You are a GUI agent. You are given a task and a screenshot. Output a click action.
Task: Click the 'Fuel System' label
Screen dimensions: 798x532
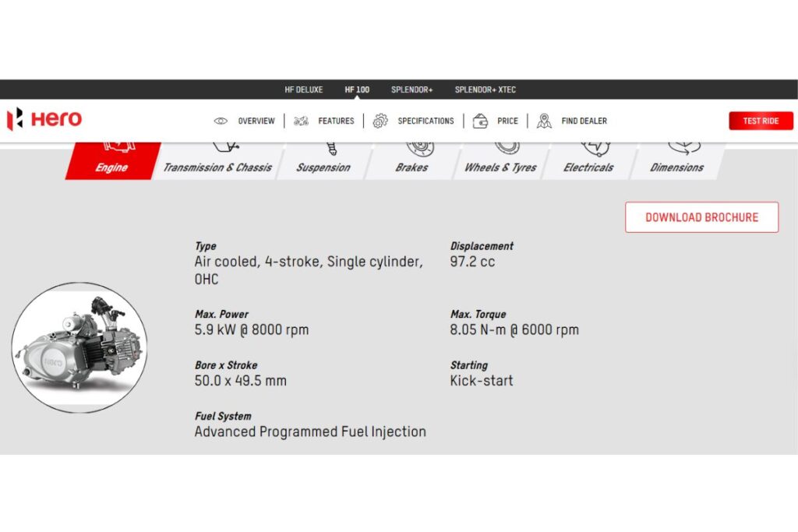coord(223,416)
